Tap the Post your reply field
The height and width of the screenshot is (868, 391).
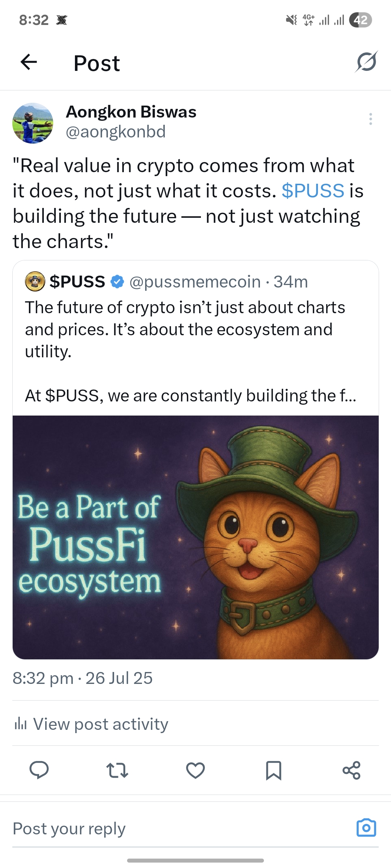(145, 829)
